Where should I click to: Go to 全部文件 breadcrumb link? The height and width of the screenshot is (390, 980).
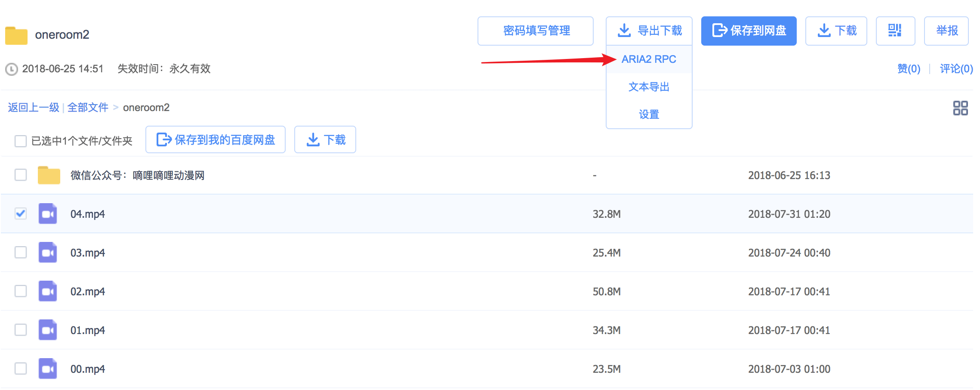tap(88, 108)
